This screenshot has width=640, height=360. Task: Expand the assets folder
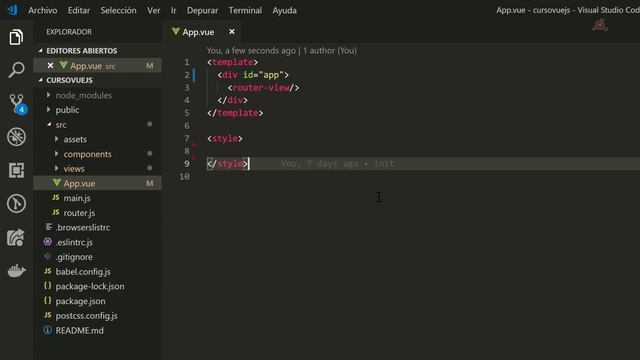click(56, 139)
